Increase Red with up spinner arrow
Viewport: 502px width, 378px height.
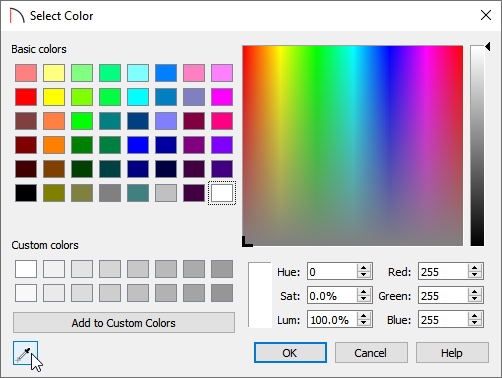tap(475, 267)
